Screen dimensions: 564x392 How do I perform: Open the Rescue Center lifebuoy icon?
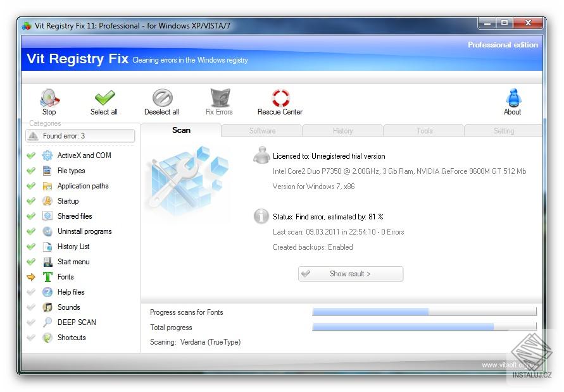point(280,98)
